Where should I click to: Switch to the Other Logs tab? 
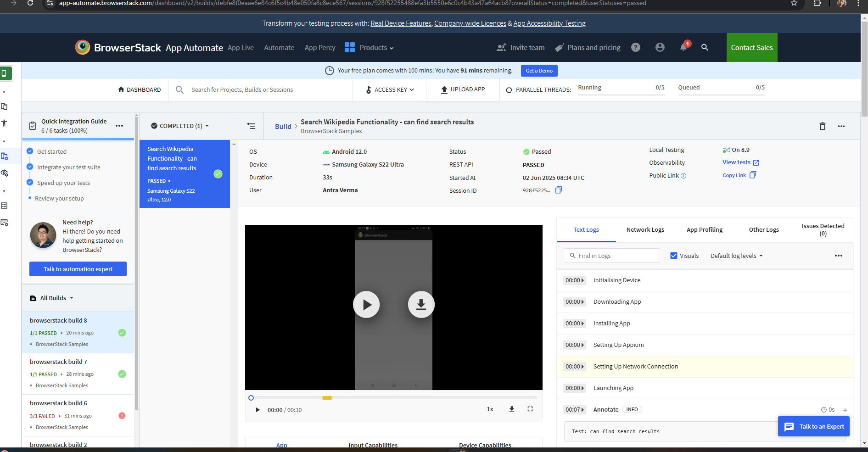tap(764, 229)
